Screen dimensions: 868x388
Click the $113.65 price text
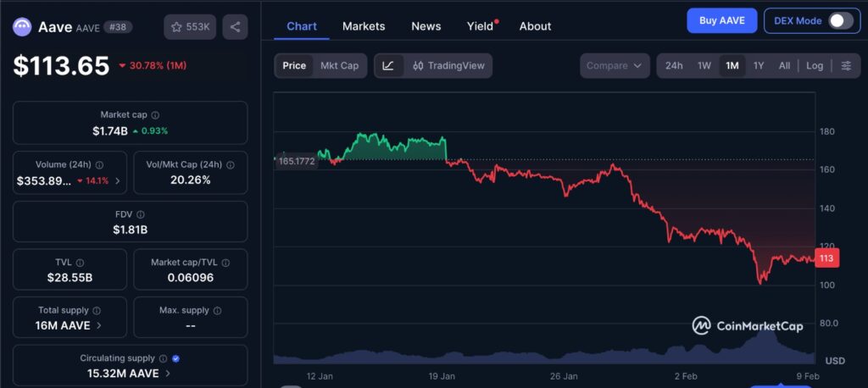(61, 66)
